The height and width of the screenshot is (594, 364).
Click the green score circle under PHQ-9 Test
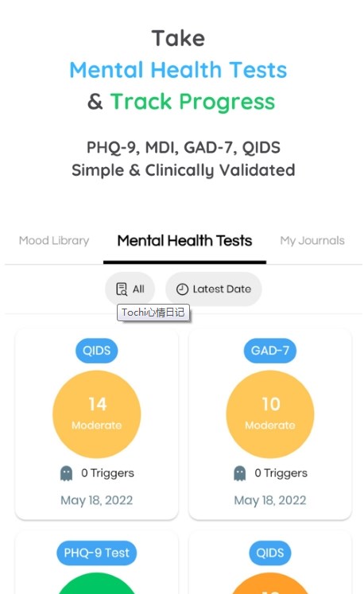tap(97, 584)
